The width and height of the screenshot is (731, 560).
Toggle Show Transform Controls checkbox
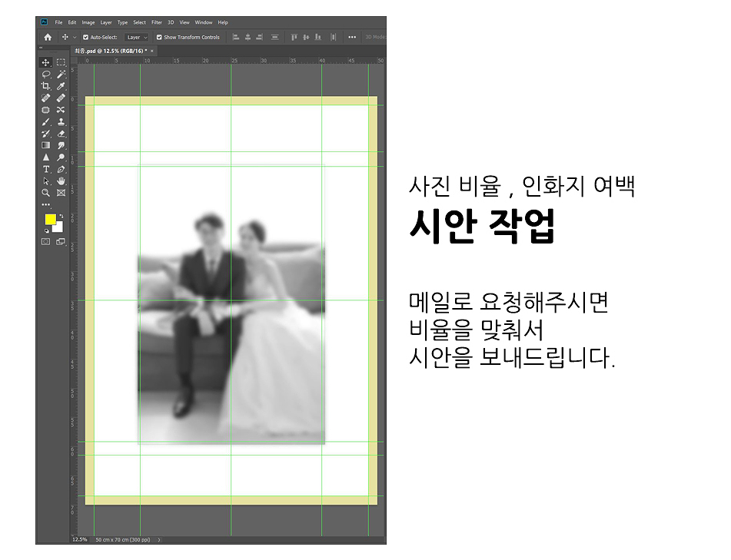(159, 38)
